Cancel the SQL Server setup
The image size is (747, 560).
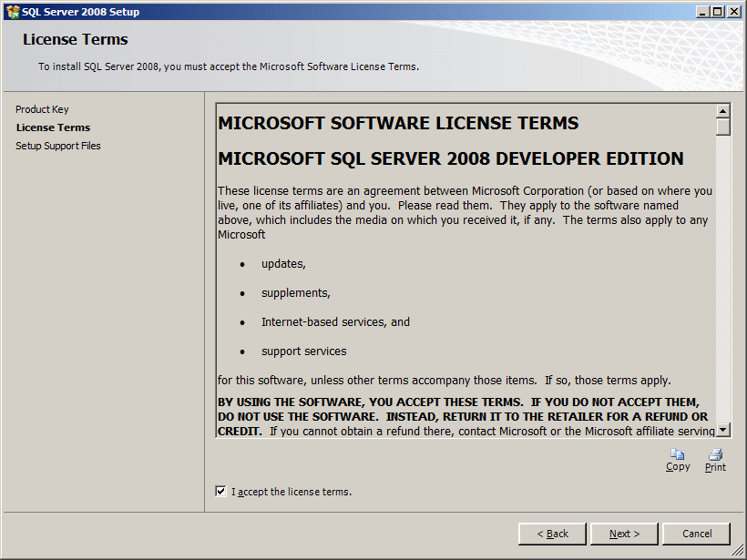(x=697, y=534)
